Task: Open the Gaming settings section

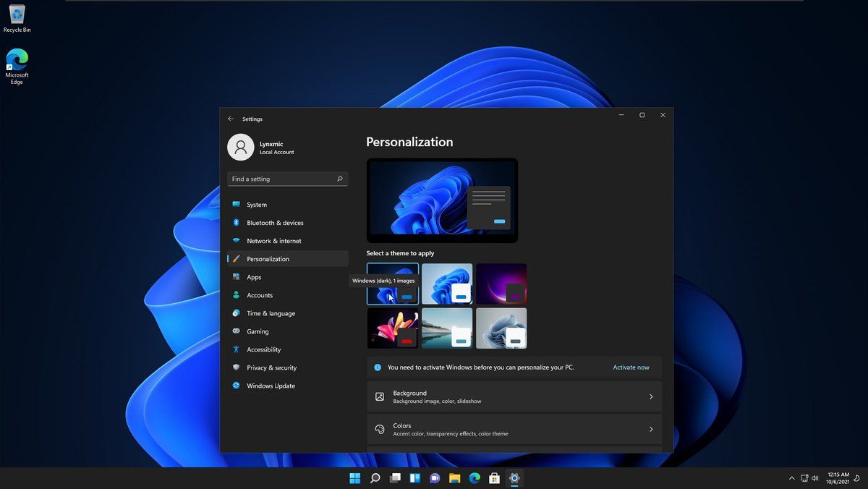Action: pyautogui.click(x=258, y=331)
